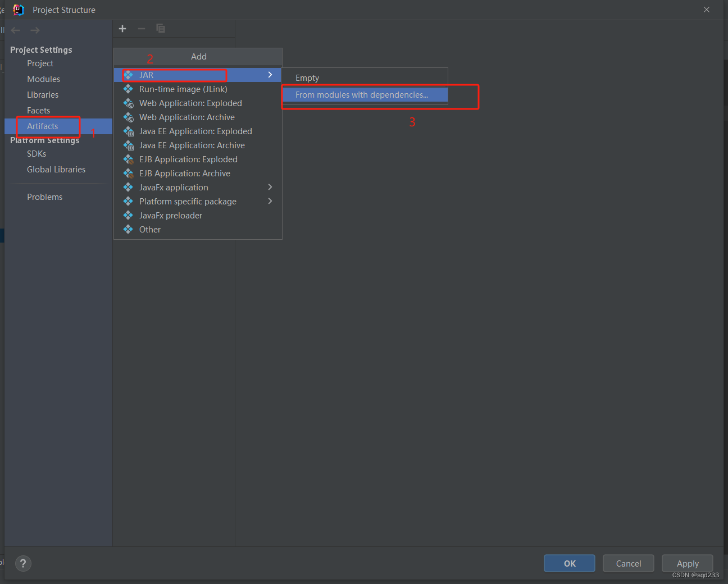The height and width of the screenshot is (584, 728).
Task: Click the Cancel button
Action: [x=629, y=563]
